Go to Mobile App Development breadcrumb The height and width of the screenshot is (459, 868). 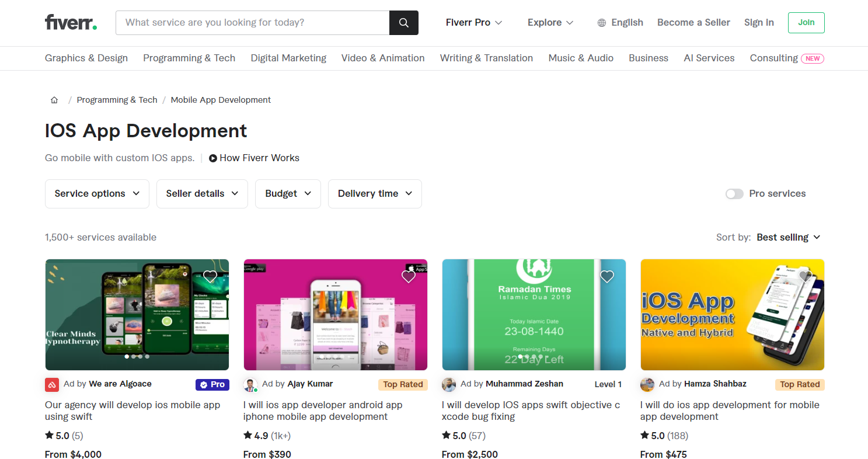(x=221, y=100)
